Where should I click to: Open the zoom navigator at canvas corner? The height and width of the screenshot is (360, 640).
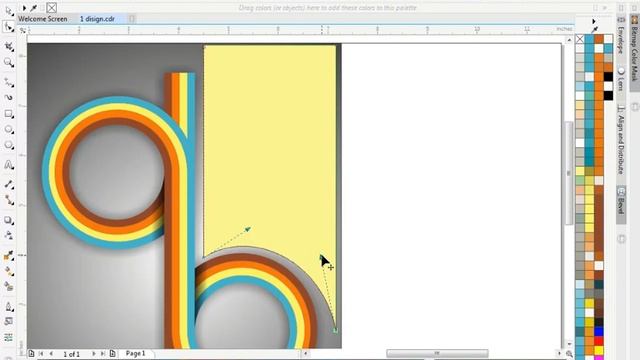[x=569, y=353]
